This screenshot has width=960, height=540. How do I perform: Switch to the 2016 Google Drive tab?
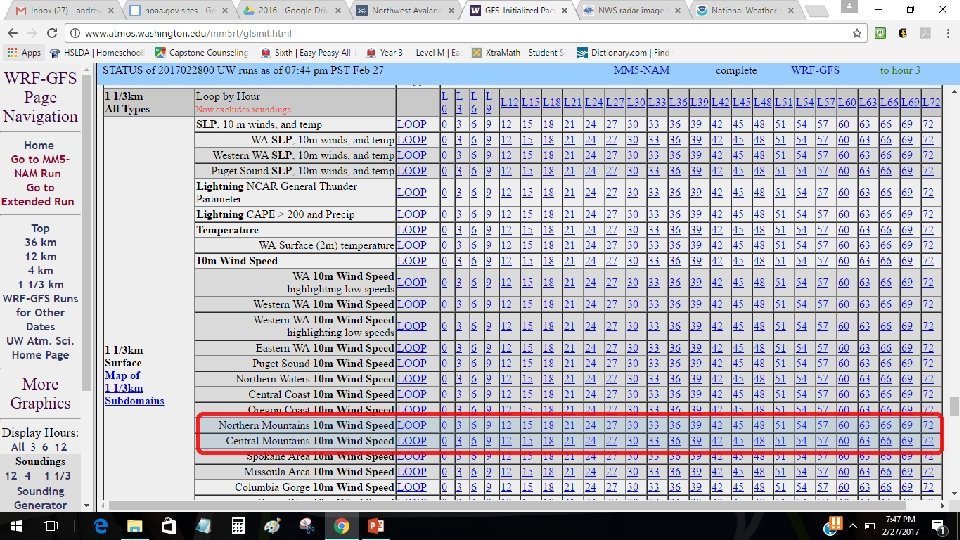point(293,10)
